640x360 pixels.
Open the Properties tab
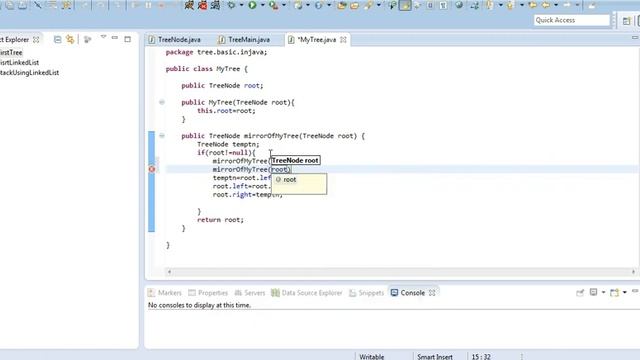[x=208, y=293]
